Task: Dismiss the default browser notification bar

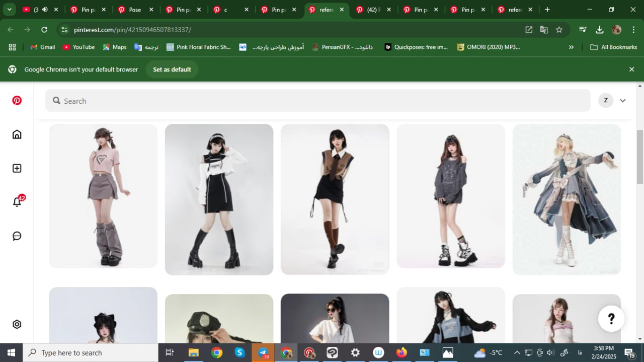Action: 631,69
